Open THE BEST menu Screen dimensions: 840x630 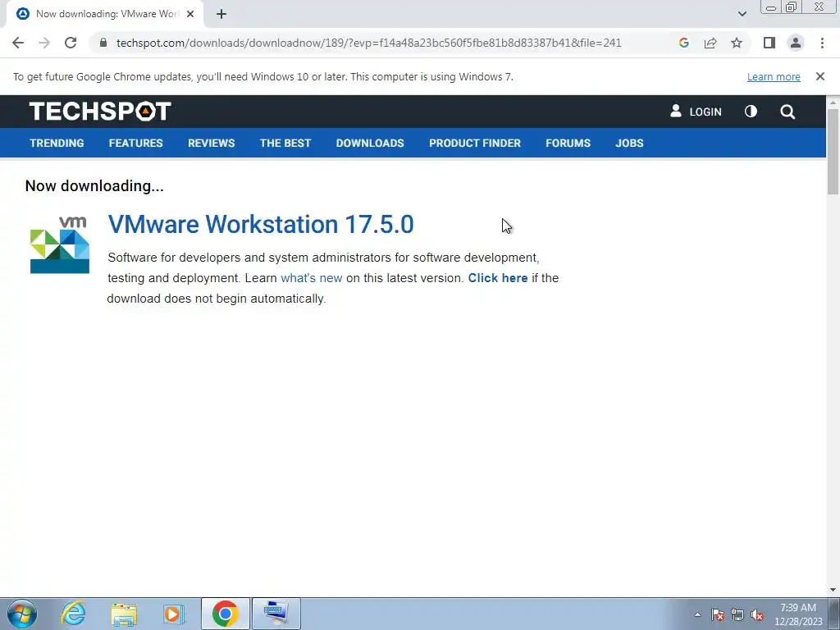285,143
